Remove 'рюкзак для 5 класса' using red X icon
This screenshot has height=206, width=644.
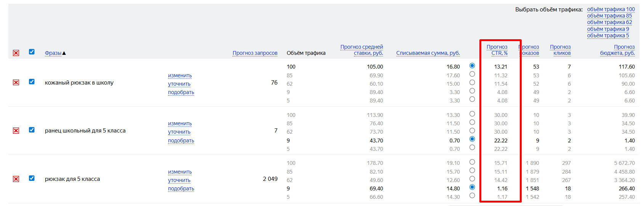16,179
